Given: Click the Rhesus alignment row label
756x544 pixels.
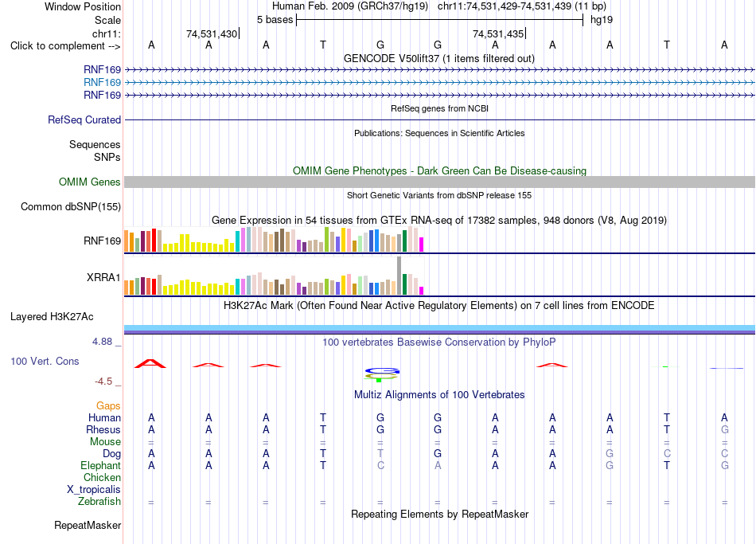Looking at the screenshot, I should (x=103, y=430).
